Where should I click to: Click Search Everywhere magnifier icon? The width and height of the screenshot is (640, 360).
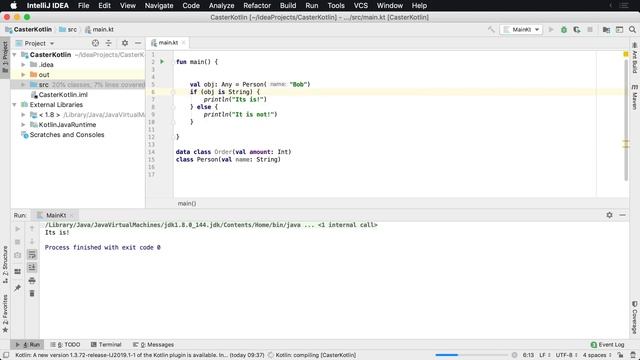(x=632, y=29)
